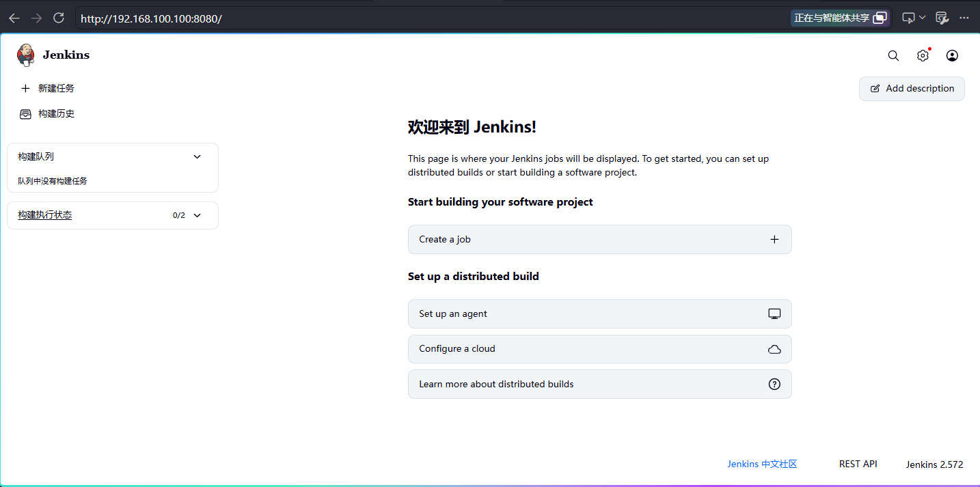
Task: Open the REST API link
Action: pos(858,464)
